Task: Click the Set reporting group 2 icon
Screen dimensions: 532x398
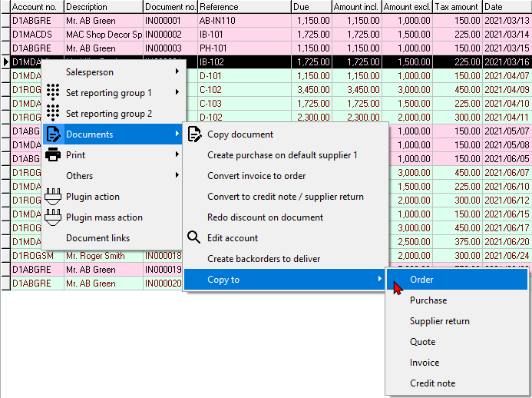Action: click(x=53, y=113)
